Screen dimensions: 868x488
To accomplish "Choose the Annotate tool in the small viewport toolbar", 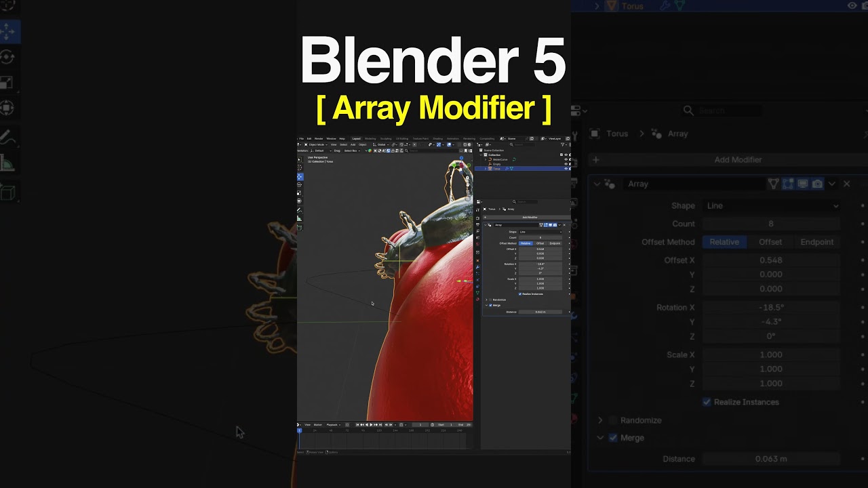I will click(x=299, y=210).
